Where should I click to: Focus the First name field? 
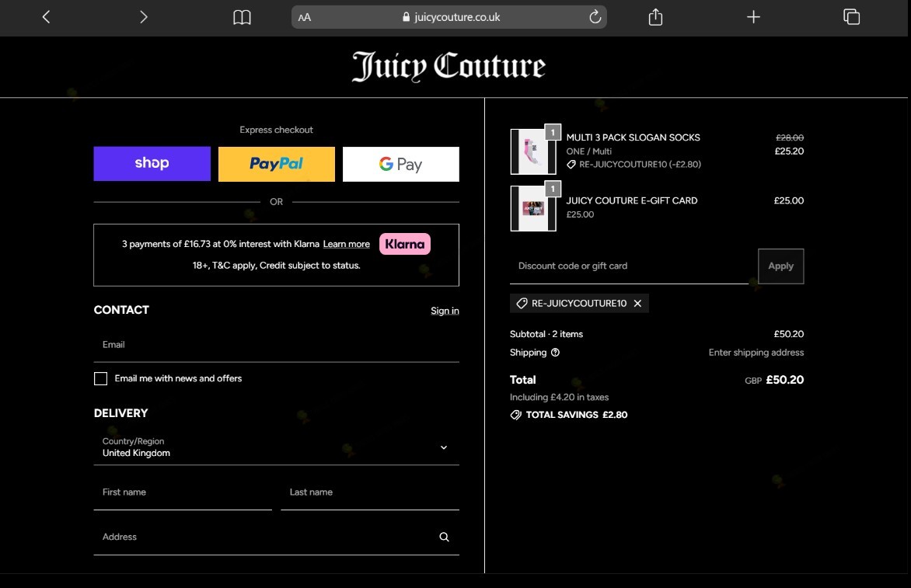[x=183, y=492]
